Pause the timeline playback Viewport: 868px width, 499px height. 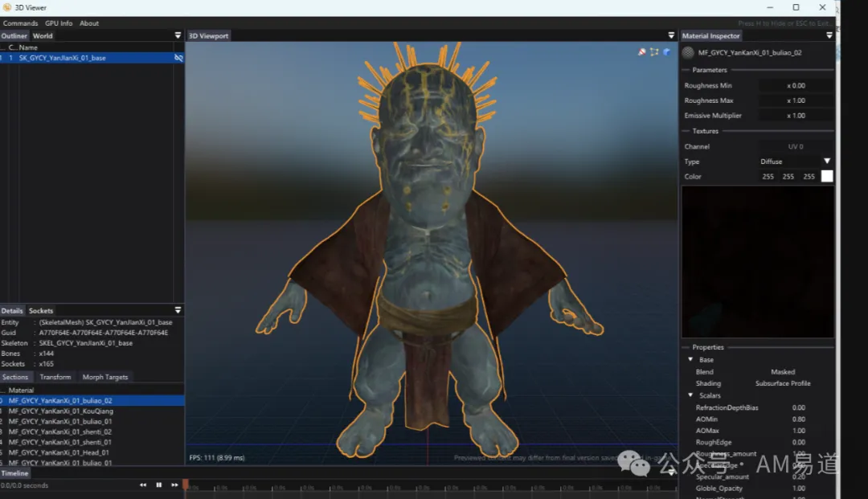coord(159,485)
